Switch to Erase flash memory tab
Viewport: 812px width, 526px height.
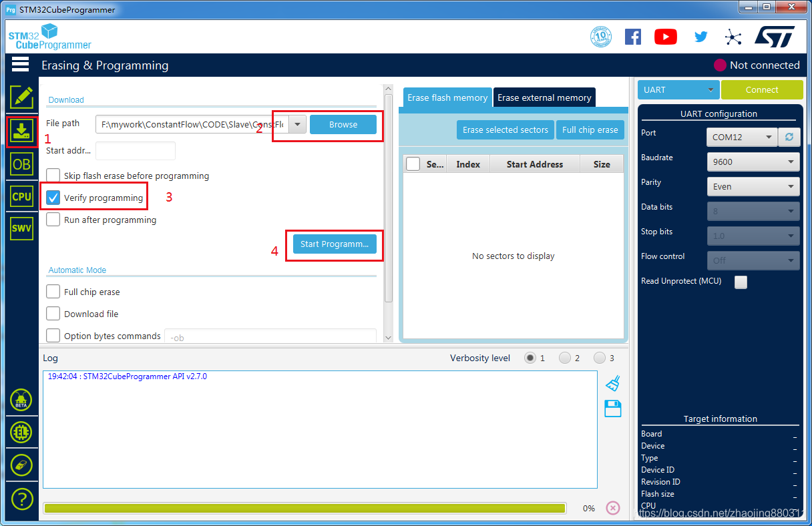tap(447, 97)
